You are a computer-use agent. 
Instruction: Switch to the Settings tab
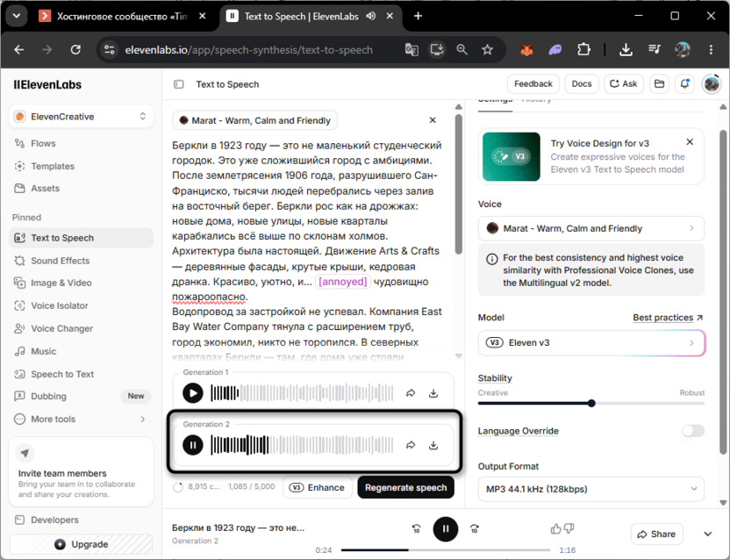click(x=495, y=102)
